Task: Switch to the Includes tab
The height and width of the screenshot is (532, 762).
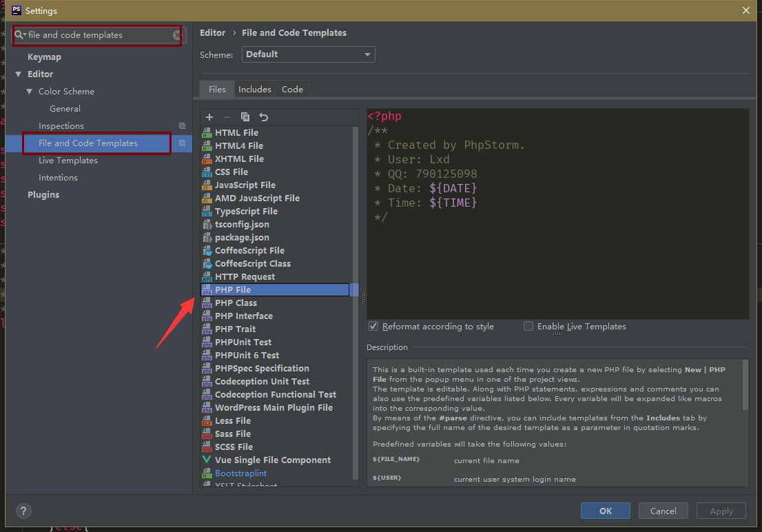Action: click(x=254, y=89)
